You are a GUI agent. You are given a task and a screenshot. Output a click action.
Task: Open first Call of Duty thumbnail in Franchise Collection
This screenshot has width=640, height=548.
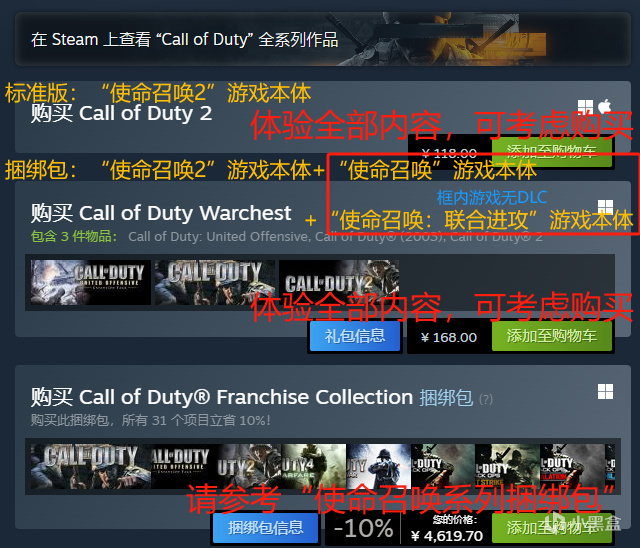click(91, 466)
